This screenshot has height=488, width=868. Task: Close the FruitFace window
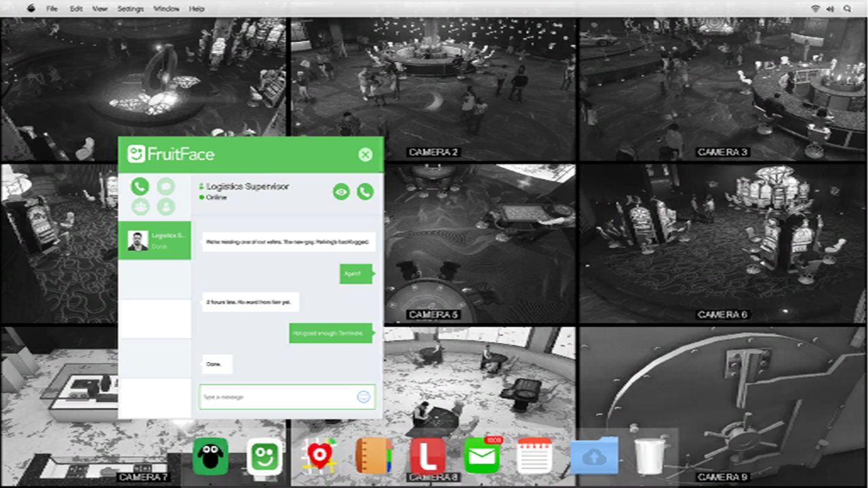(x=366, y=155)
